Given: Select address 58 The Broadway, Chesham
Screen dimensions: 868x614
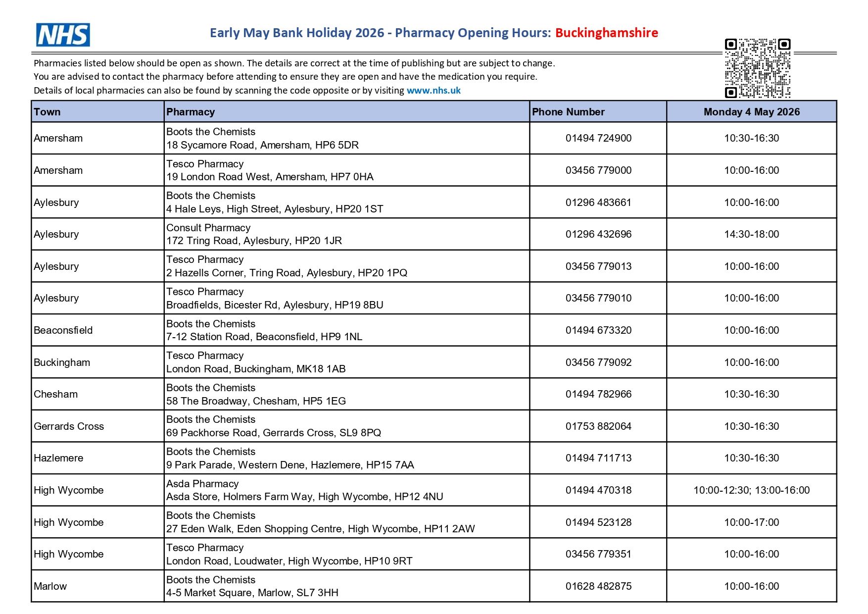Looking at the screenshot, I should coord(256,401).
